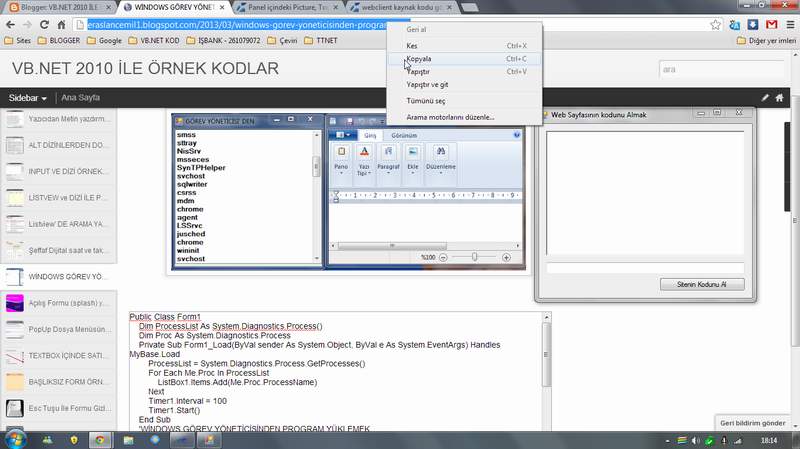Switch to webclient kaynak kodu tab

coord(402,8)
